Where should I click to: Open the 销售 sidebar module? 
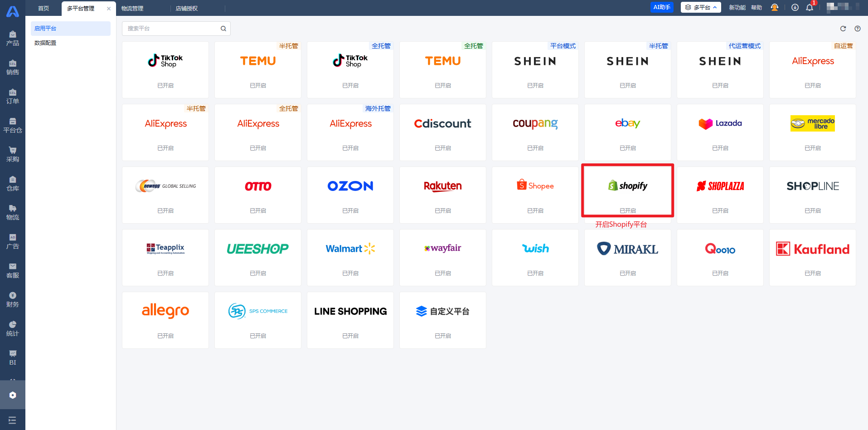pyautogui.click(x=13, y=68)
